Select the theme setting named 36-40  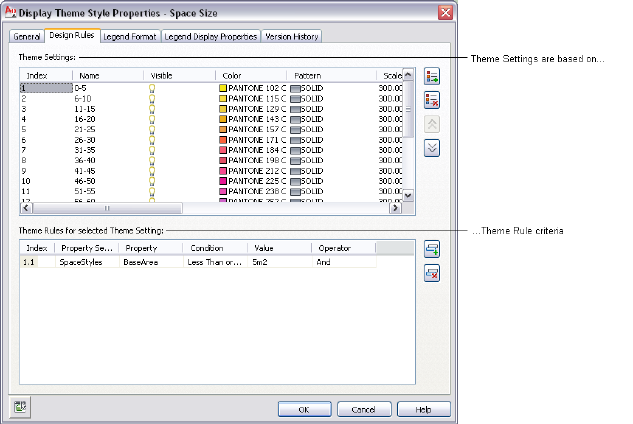(85, 160)
